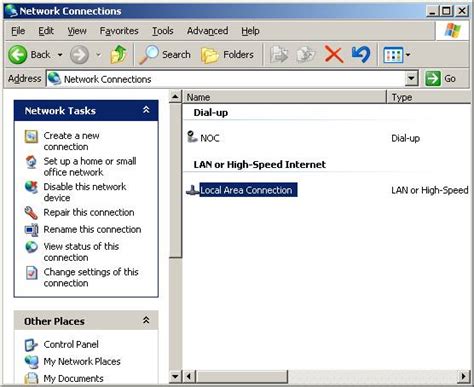Image resolution: width=474 pixels, height=387 pixels.
Task: Sort by the Type column header
Action: coord(429,97)
